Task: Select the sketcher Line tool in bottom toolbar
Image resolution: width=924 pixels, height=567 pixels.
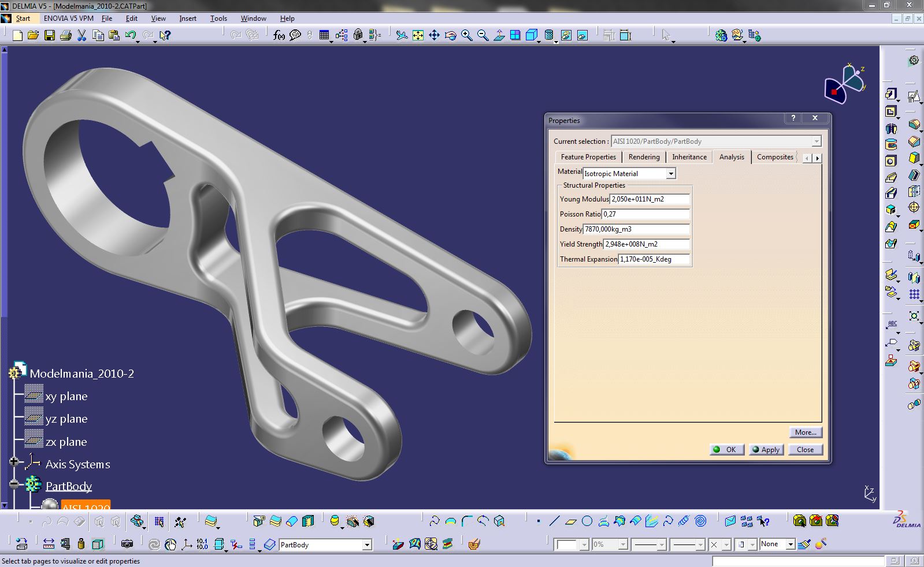Action: [554, 521]
